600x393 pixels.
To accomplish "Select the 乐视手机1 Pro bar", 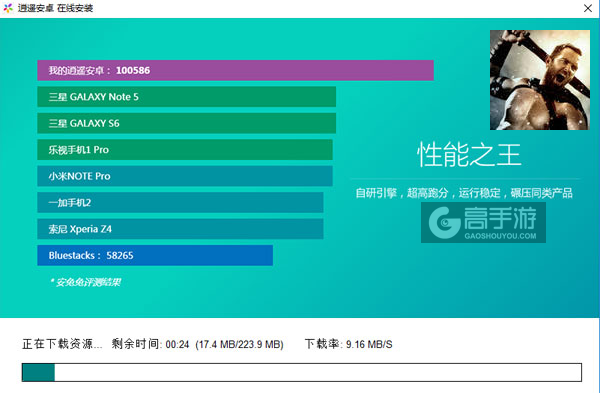I will pyautogui.click(x=185, y=150).
